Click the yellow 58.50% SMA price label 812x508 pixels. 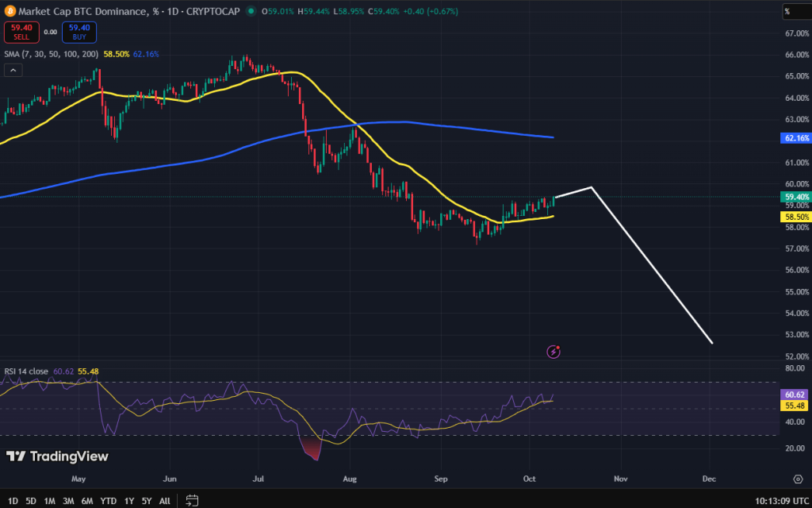pos(796,217)
